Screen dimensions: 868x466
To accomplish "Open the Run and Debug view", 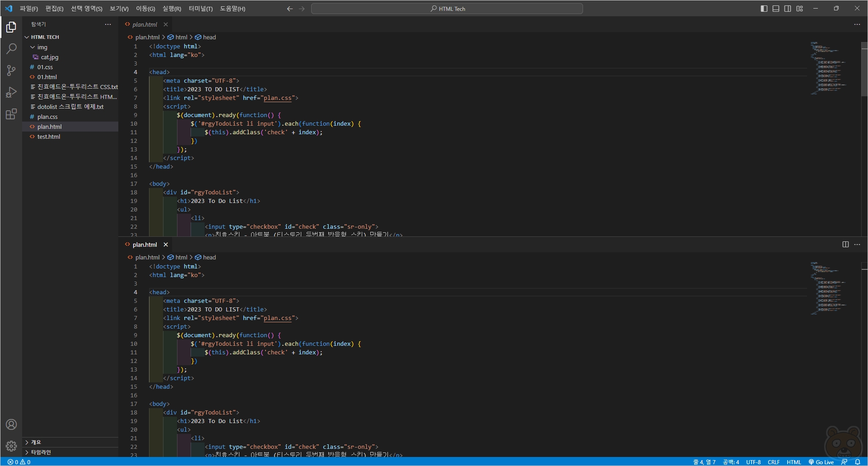I will (x=11, y=92).
